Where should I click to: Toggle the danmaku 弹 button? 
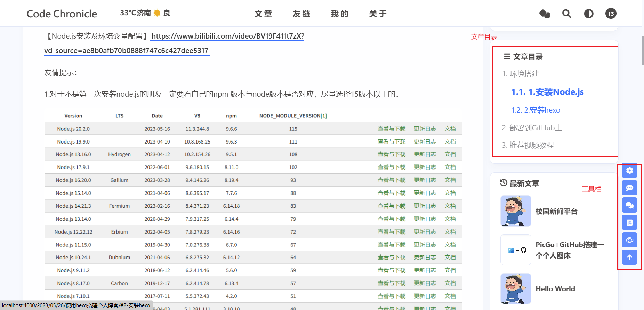pyautogui.click(x=629, y=223)
